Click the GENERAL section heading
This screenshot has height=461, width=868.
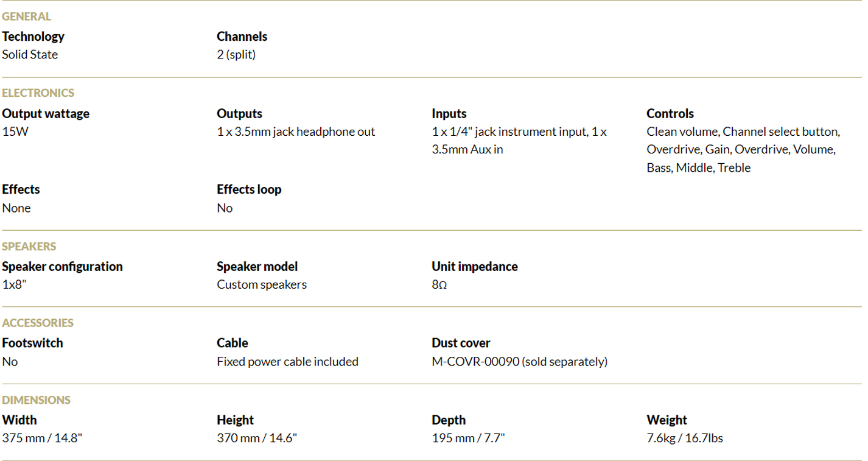pos(27,16)
